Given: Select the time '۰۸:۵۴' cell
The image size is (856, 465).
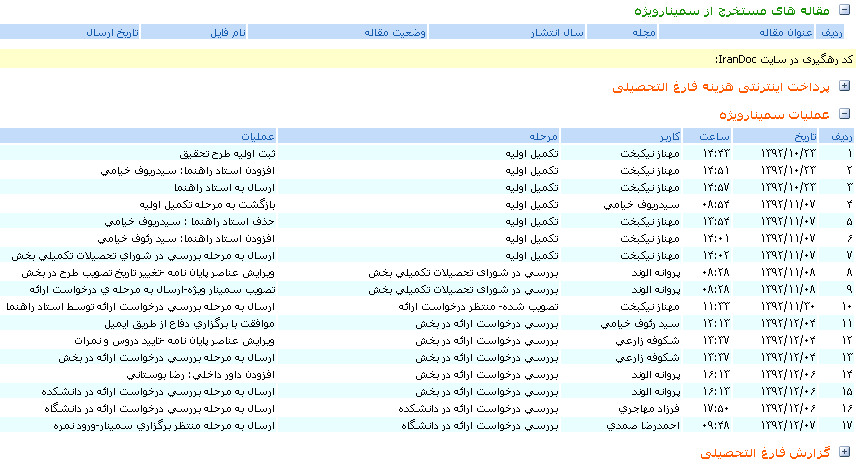Looking at the screenshot, I should (716, 204).
